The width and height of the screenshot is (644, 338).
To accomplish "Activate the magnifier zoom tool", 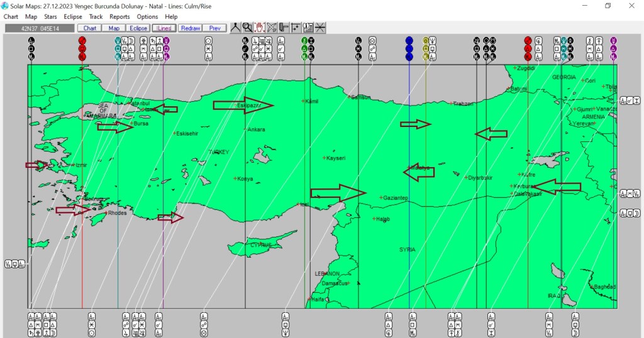I will [x=248, y=28].
